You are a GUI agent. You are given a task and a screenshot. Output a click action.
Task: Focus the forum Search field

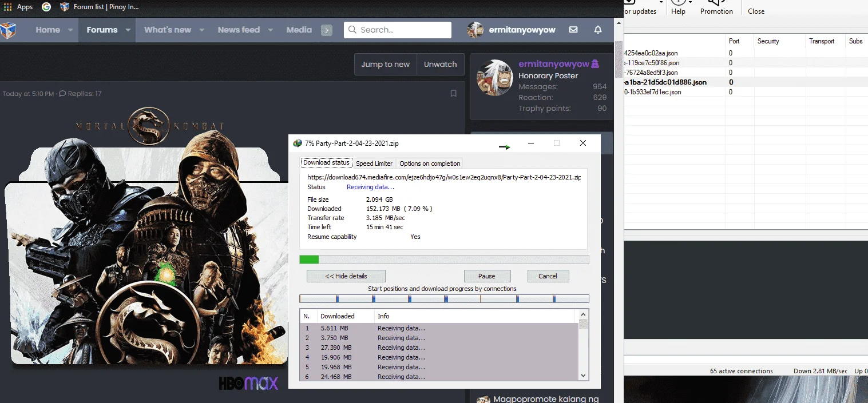pyautogui.click(x=398, y=30)
